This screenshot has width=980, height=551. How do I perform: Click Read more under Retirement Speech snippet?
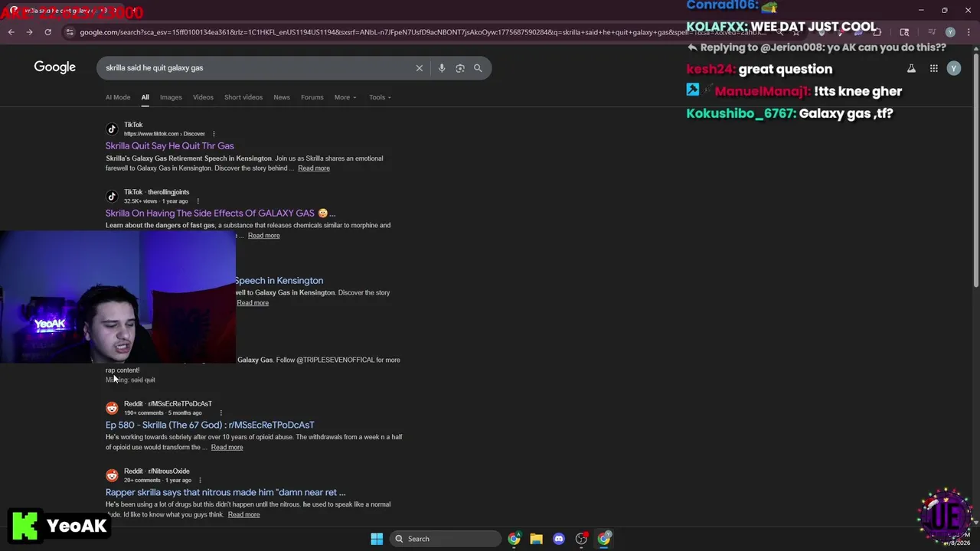[x=314, y=168]
